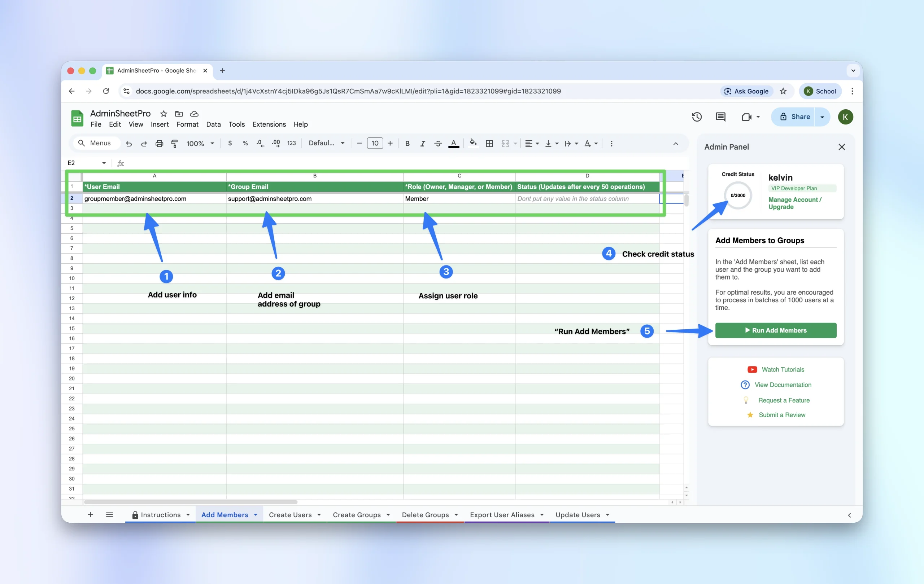
Task: Toggle italic formatting
Action: pos(422,144)
